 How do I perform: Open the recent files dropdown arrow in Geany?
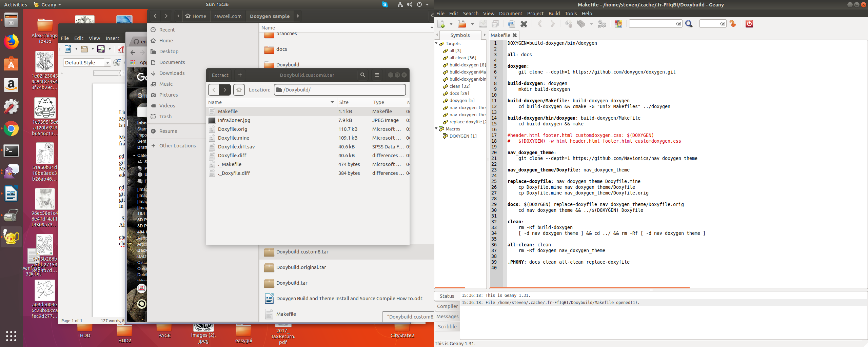pos(472,24)
